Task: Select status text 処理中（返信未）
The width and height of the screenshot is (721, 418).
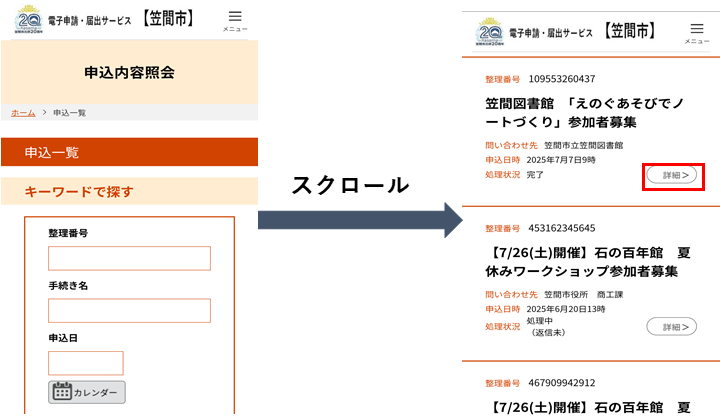Action: (546, 326)
